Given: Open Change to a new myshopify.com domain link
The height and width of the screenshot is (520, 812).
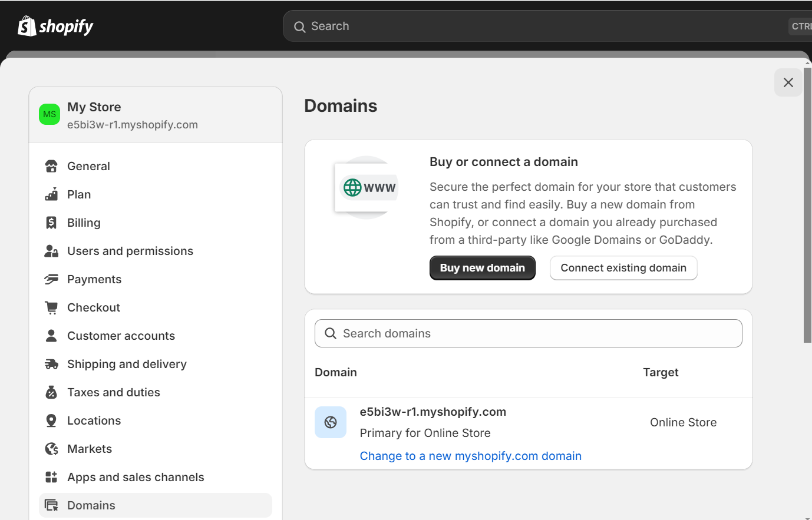Looking at the screenshot, I should (x=471, y=456).
